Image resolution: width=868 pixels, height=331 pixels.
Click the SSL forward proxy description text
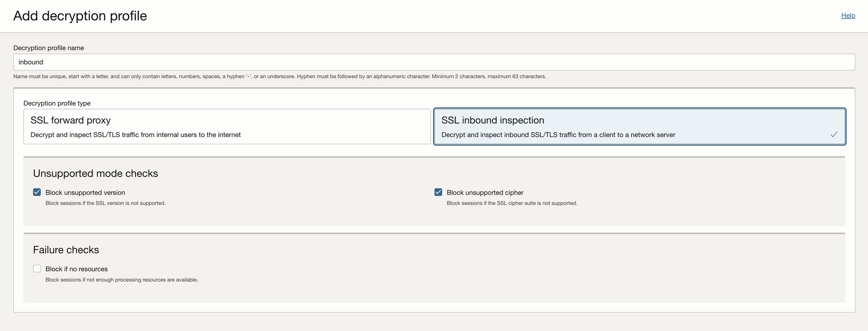(x=136, y=135)
